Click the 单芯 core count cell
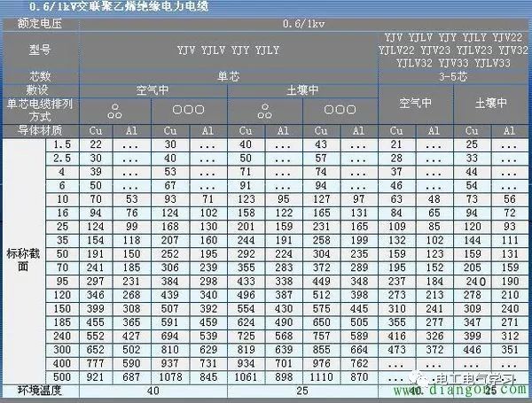 click(x=229, y=77)
